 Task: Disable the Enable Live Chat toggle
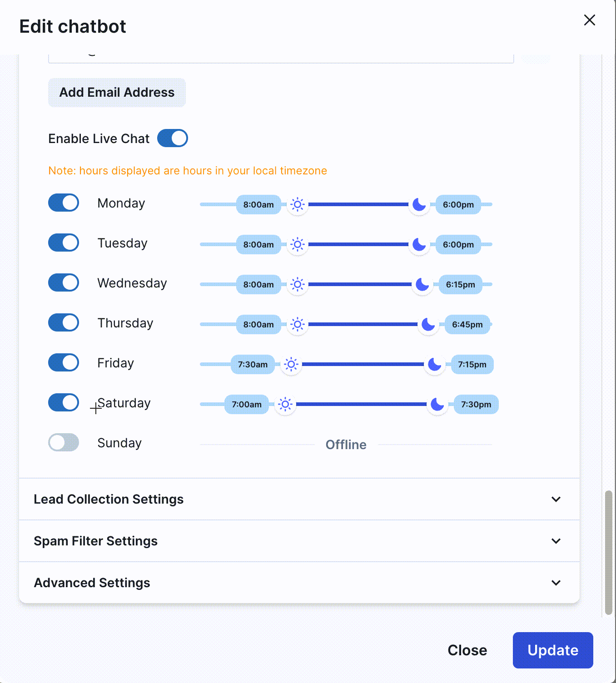pos(173,139)
